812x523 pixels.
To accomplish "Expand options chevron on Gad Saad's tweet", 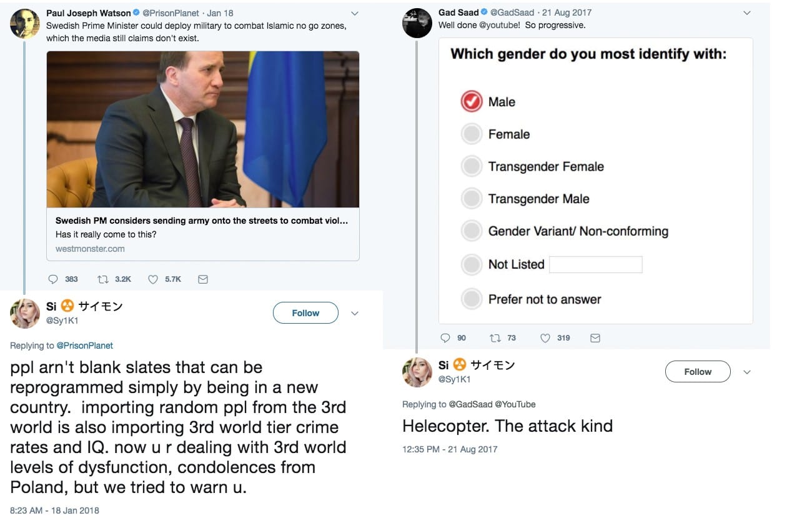I will click(747, 13).
